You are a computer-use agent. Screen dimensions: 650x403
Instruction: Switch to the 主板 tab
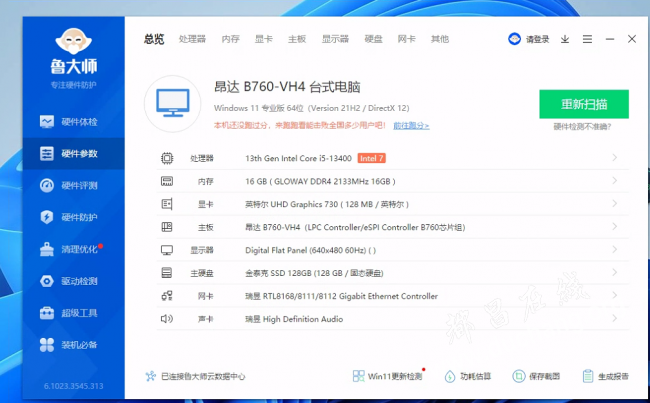point(297,39)
